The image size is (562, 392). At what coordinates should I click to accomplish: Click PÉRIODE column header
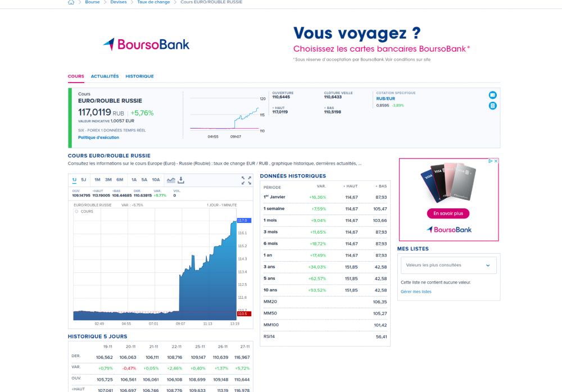(272, 188)
